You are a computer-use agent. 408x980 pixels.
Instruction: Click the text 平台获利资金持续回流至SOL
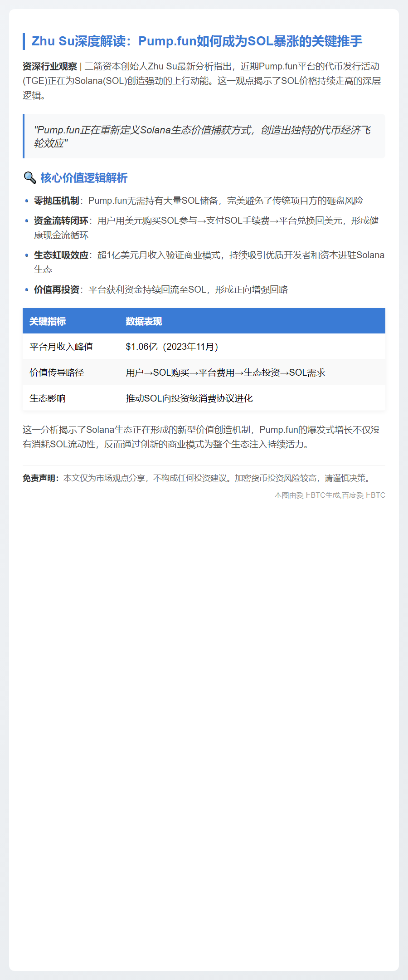[x=147, y=289]
